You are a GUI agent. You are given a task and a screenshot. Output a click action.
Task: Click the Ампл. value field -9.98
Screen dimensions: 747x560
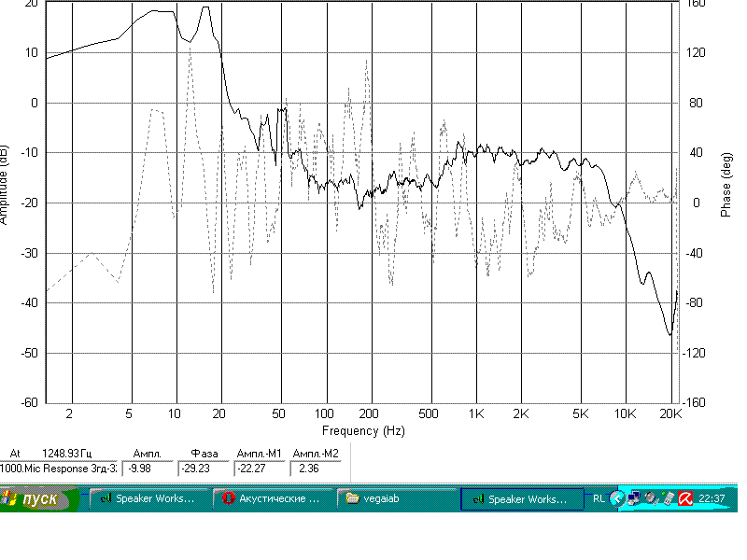click(148, 469)
